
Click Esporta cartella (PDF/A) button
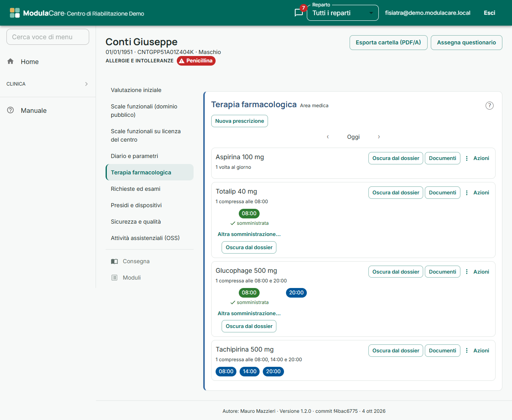pyautogui.click(x=388, y=43)
